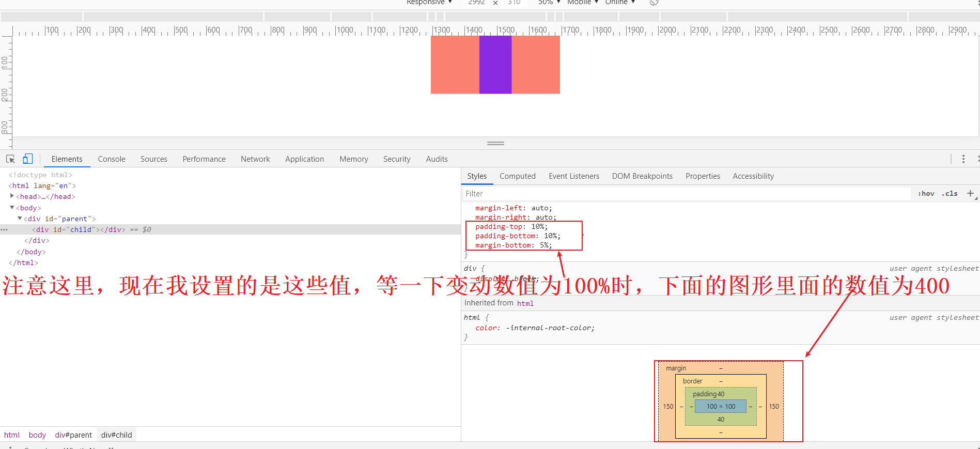Click the box model bottom padding 40
The image size is (980, 449).
[721, 420]
